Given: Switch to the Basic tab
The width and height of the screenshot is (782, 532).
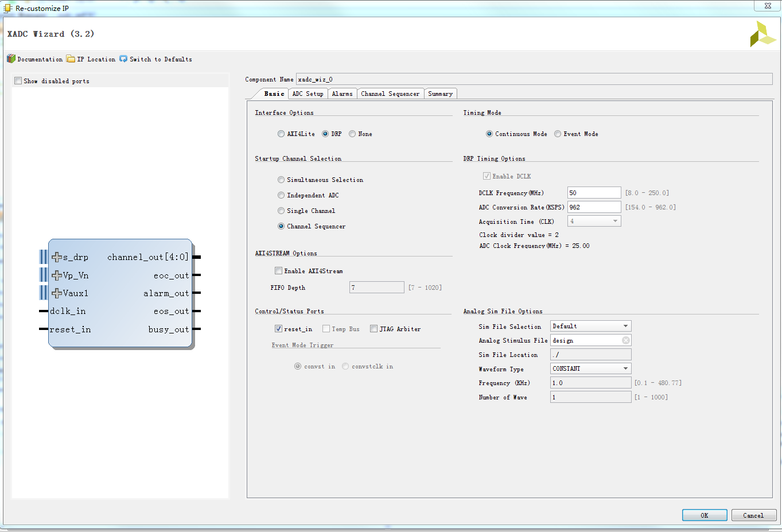Looking at the screenshot, I should click(274, 94).
